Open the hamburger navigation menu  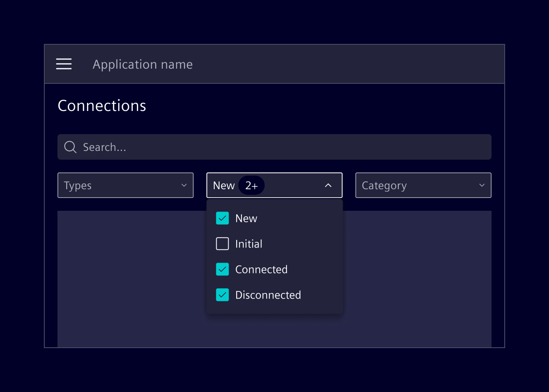click(64, 64)
